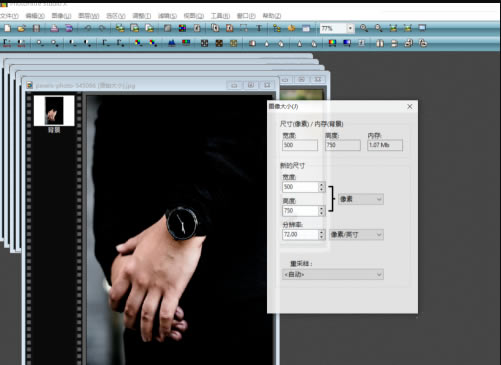Open the 77% zoom level dropdown
The image size is (501, 365).
[x=350, y=28]
